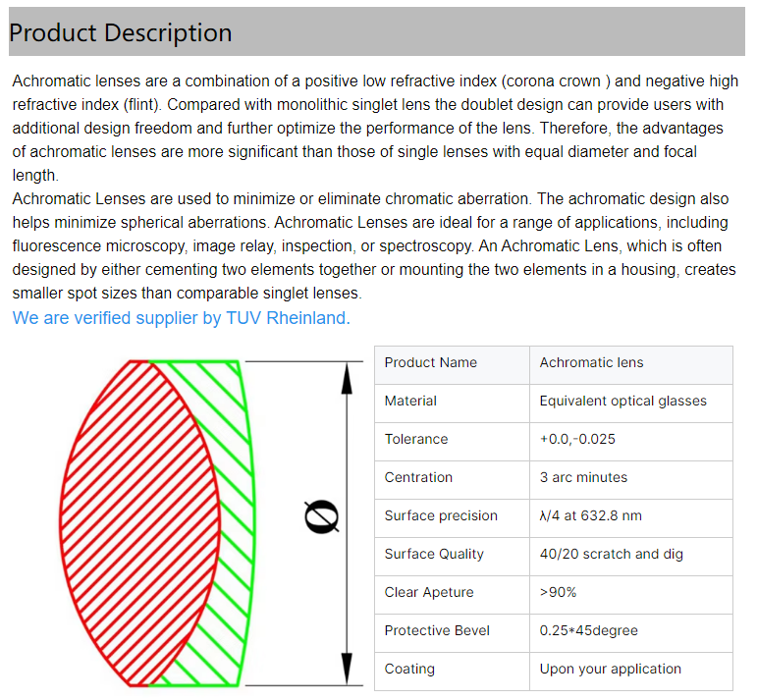
Task: Click the lower arrowhead of the dimension line
Action: [x=347, y=670]
